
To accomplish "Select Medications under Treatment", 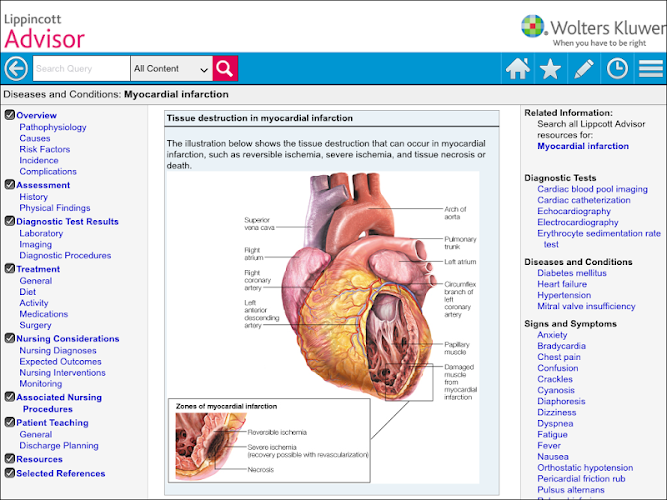I will click(43, 314).
